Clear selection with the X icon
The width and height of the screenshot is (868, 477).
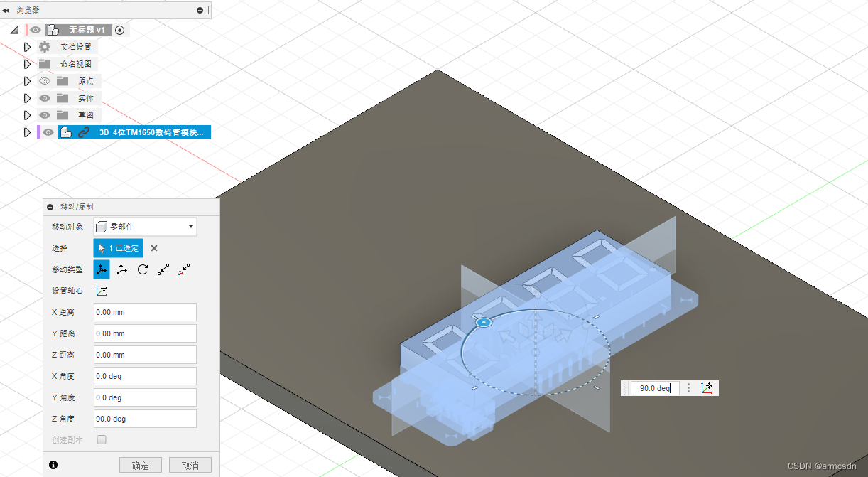[x=154, y=248]
